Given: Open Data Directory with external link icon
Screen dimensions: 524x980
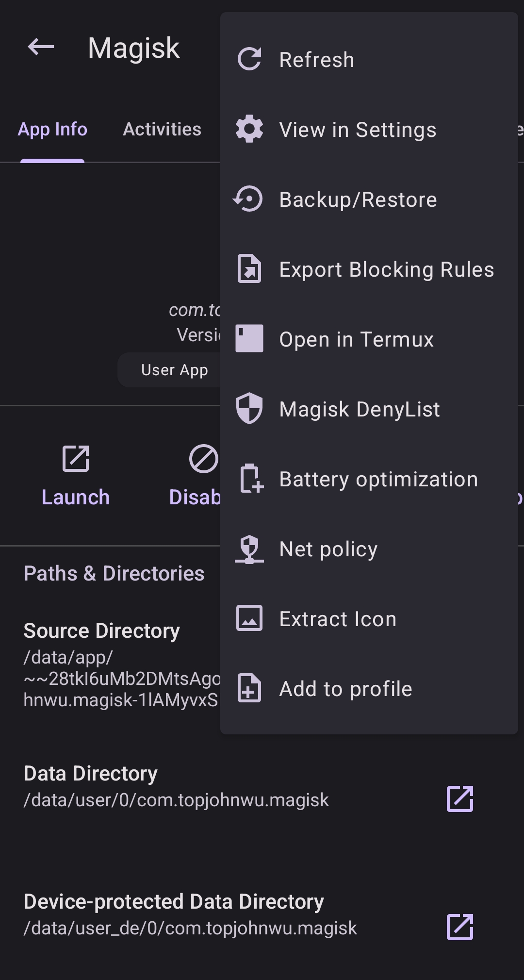Looking at the screenshot, I should click(458, 799).
